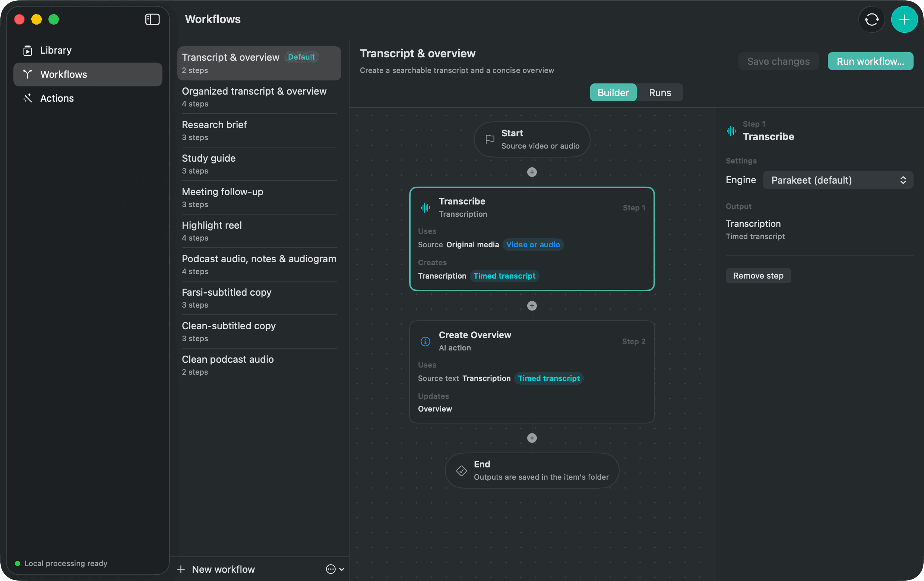
Task: Maximize window with green button
Action: (x=54, y=19)
